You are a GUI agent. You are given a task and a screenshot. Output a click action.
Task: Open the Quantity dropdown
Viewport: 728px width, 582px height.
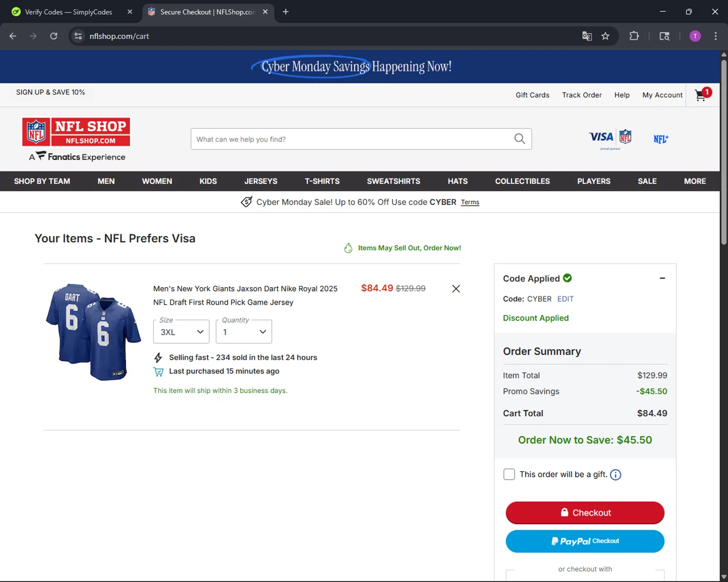tap(244, 332)
